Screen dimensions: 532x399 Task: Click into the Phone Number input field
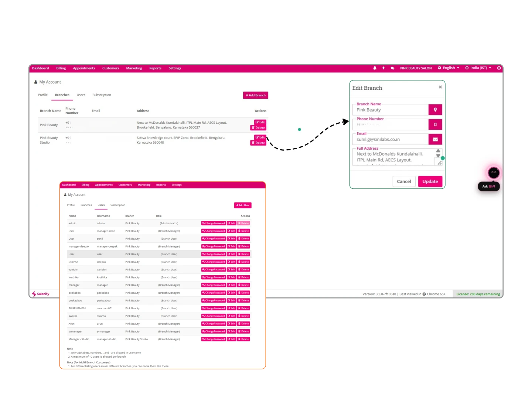point(391,125)
